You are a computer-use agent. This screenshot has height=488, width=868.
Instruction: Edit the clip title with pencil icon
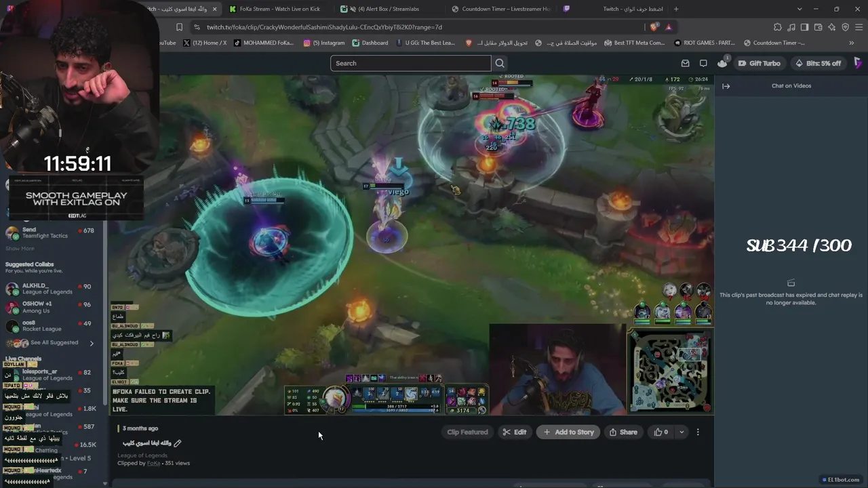click(178, 443)
